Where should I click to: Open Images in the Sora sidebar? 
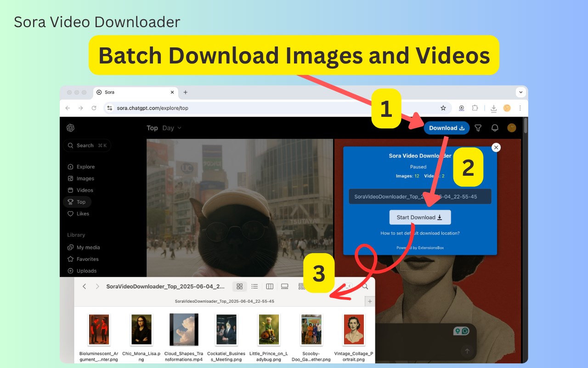coord(81,178)
